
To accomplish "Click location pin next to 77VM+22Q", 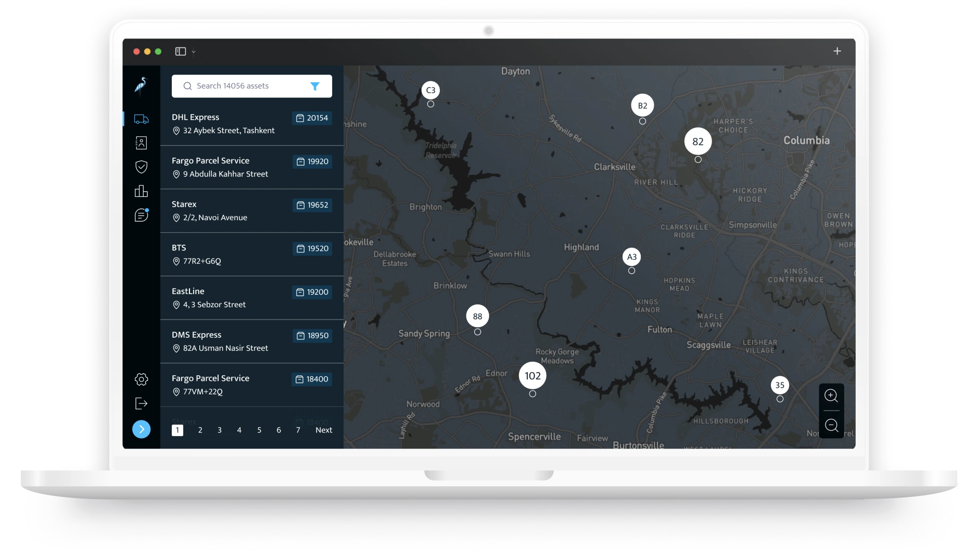I will click(x=176, y=392).
